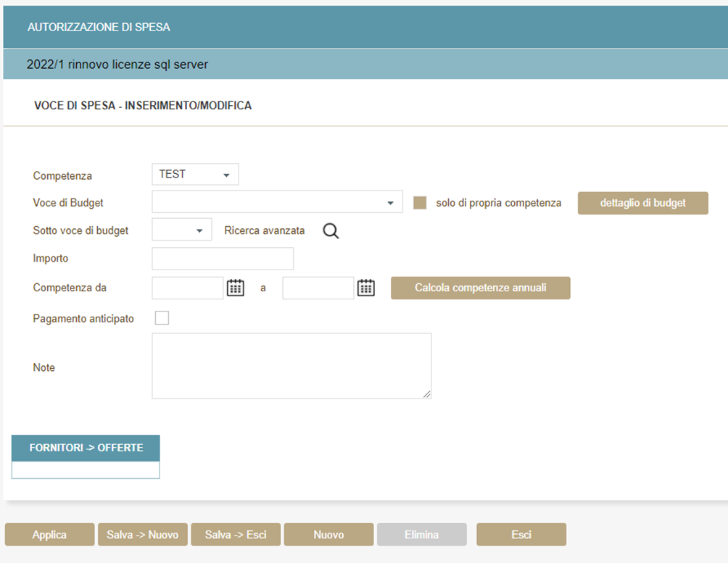Toggle 'solo di propria competenza' checkbox
Viewport: 728px width, 563px height.
click(419, 203)
